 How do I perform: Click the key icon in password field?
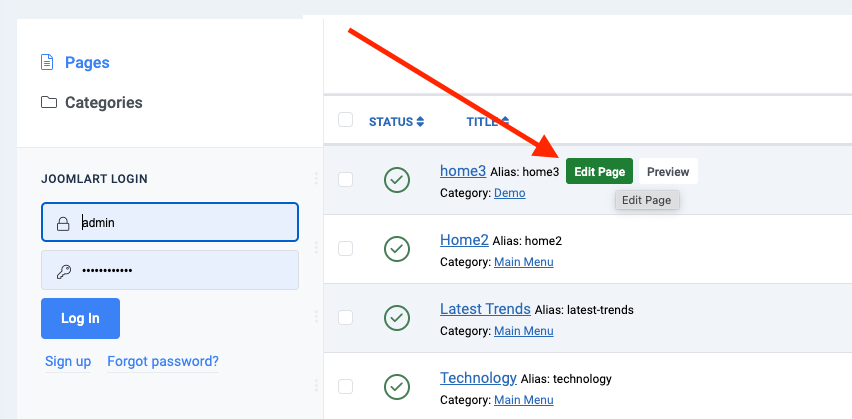coord(62,270)
